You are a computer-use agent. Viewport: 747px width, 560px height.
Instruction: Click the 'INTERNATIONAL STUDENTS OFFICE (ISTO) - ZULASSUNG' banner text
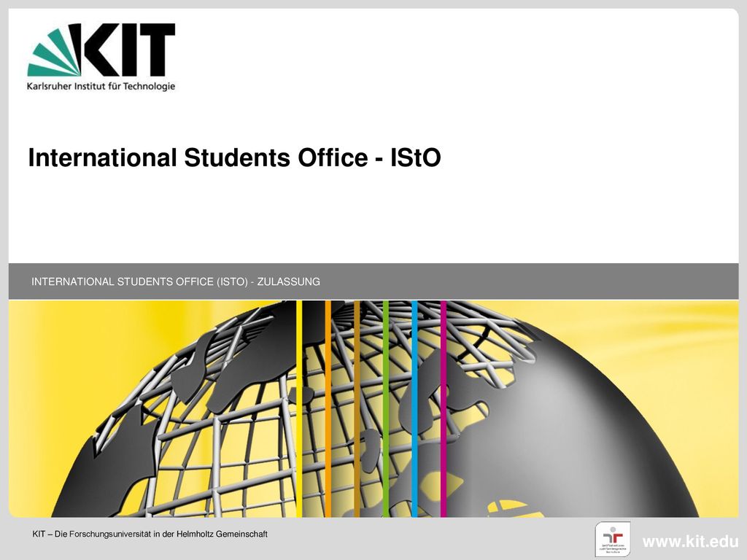[x=176, y=281]
